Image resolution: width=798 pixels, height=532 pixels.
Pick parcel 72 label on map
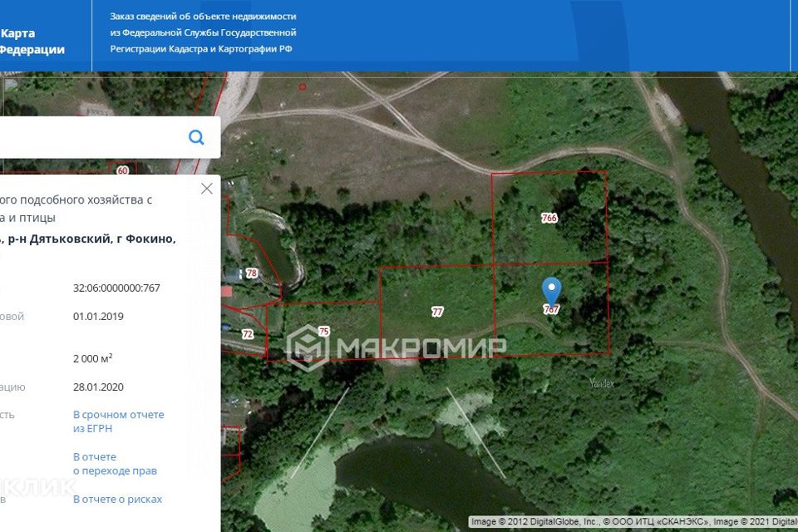click(247, 333)
